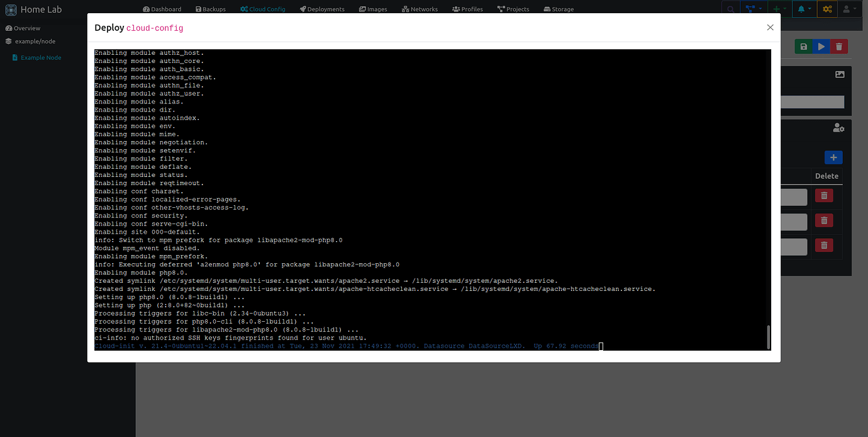The image size is (868, 437).
Task: Open the Storage nav item
Action: pos(559,9)
